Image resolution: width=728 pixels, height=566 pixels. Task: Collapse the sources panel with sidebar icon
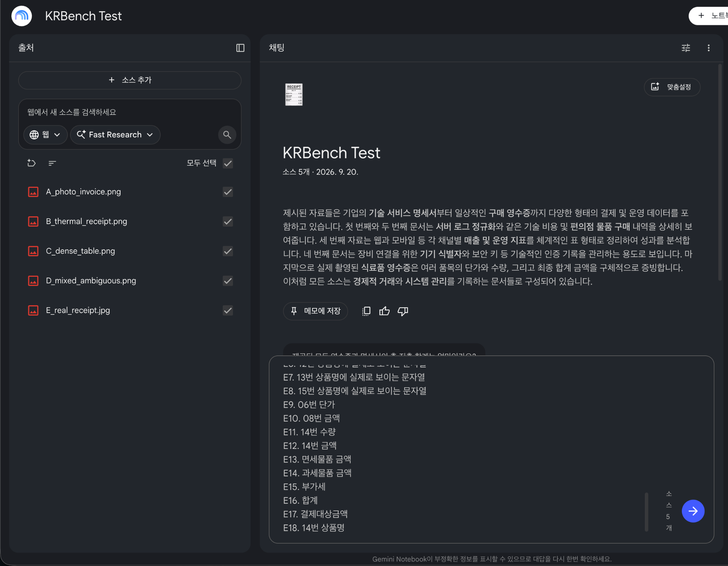point(240,48)
